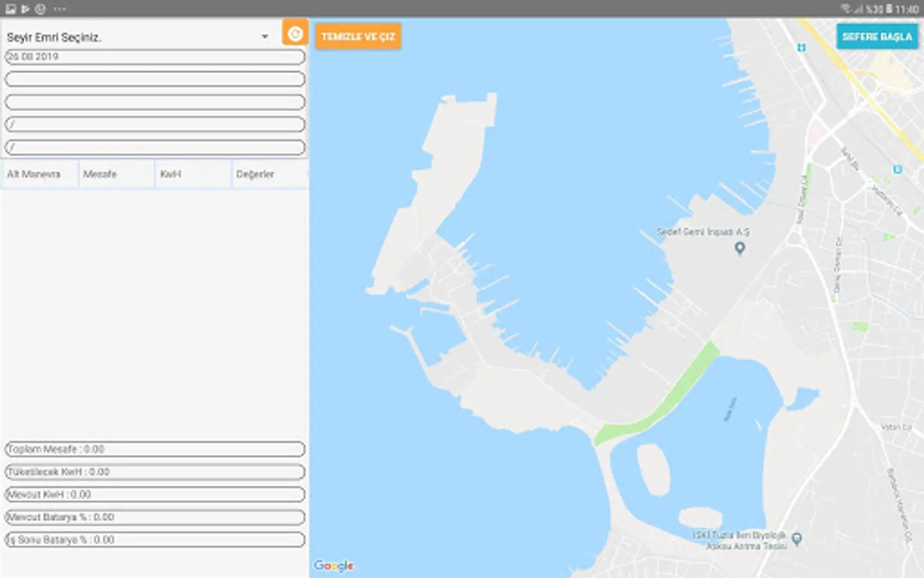Select the İş Sonu Batarya % field
The image size is (924, 578).
click(x=155, y=540)
